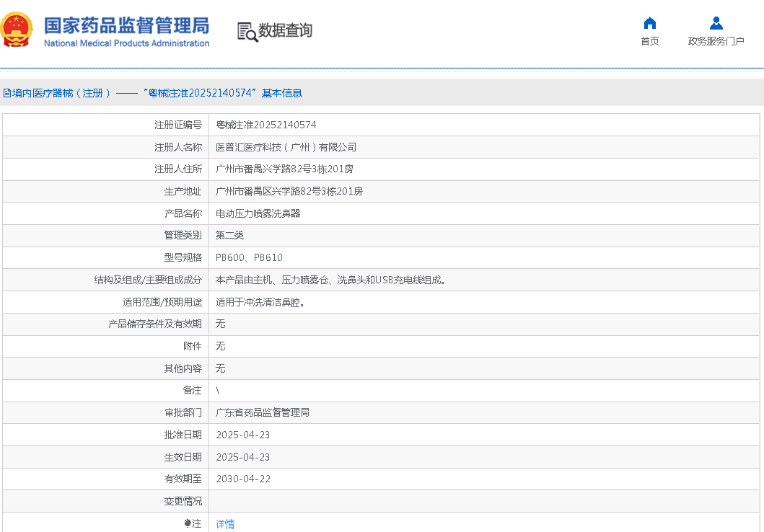Click the 注册人名称 label cell
Image resolution: width=764 pixels, height=532 pixels.
106,147
